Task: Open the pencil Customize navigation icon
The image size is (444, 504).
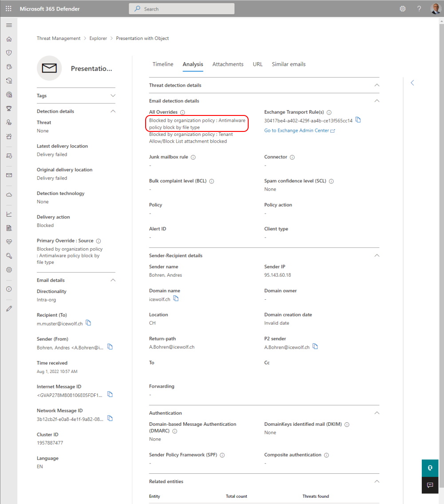Action: click(x=9, y=309)
